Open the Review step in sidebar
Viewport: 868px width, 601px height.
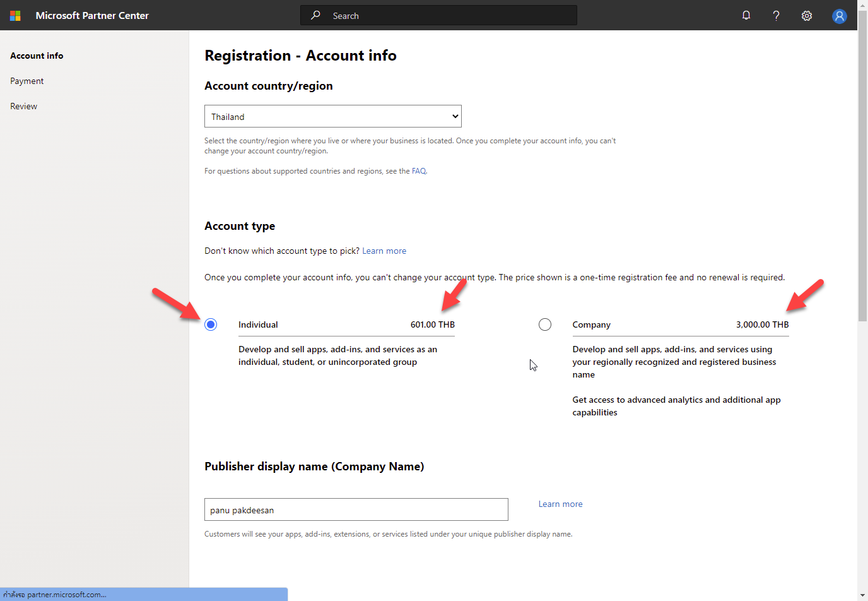[x=24, y=106]
